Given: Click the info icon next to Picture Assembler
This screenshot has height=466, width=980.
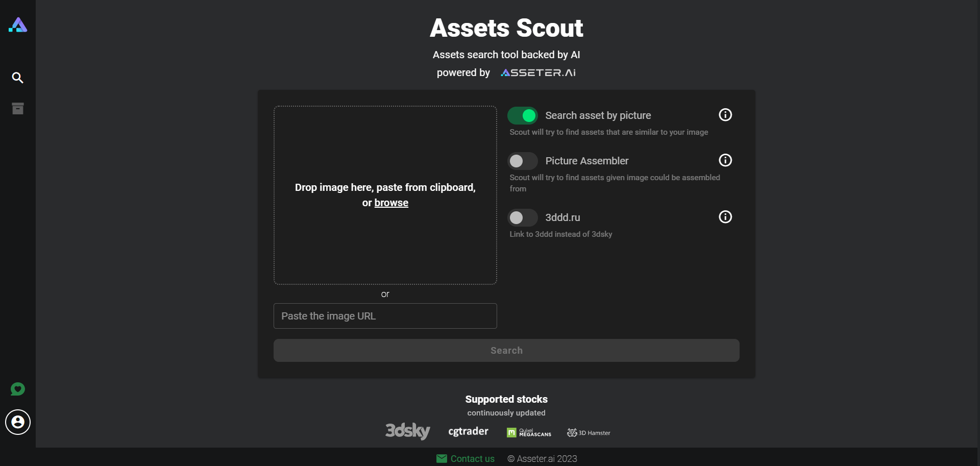Looking at the screenshot, I should pyautogui.click(x=725, y=160).
